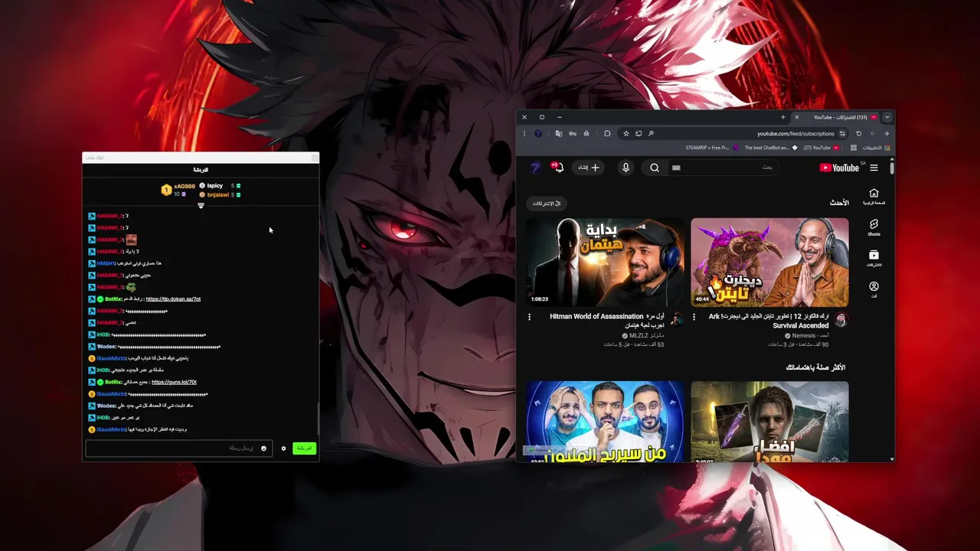Click Chrome back navigation arrow
This screenshot has width=980, height=551.
(x=887, y=133)
